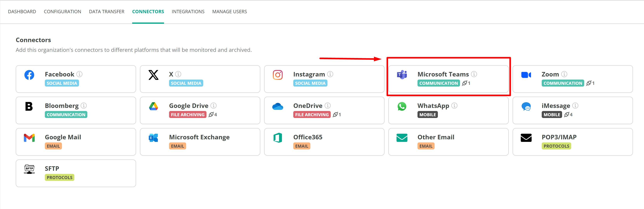Switch to the Configuration tab

pos(62,12)
